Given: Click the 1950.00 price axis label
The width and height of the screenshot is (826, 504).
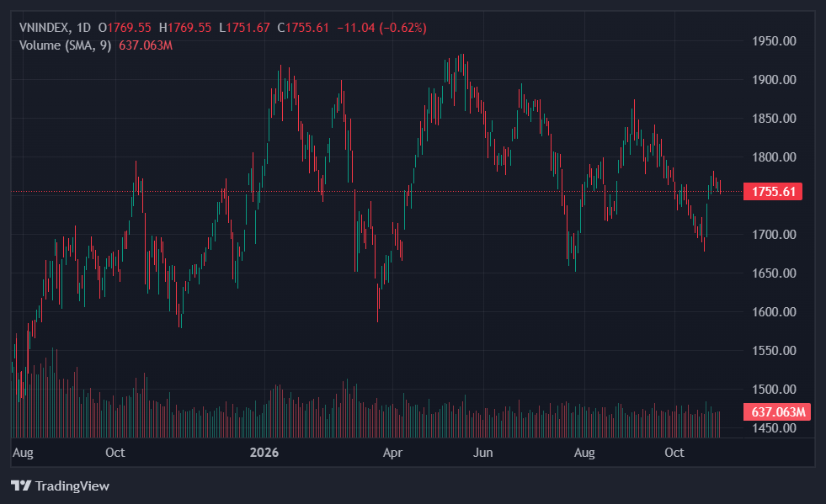Looking at the screenshot, I should 774,41.
